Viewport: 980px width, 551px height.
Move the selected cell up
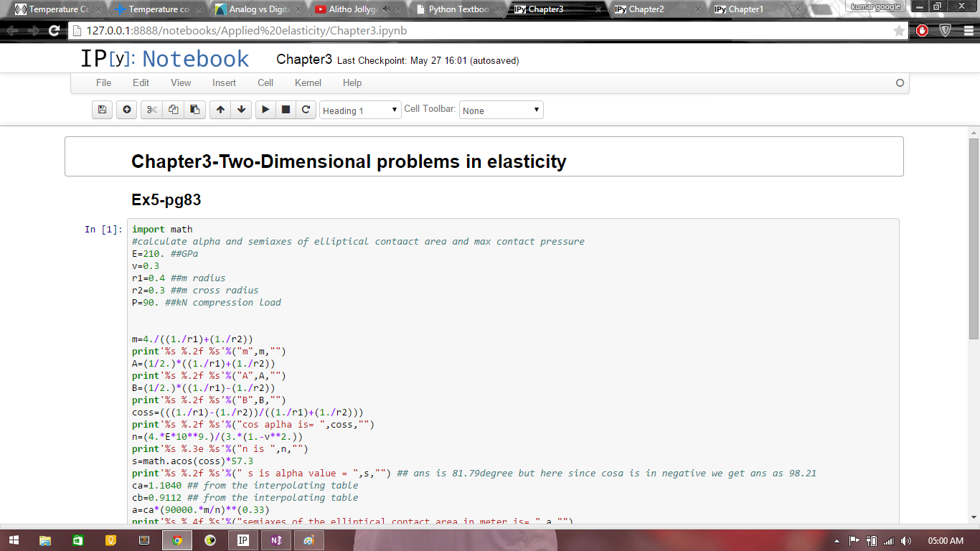(220, 110)
